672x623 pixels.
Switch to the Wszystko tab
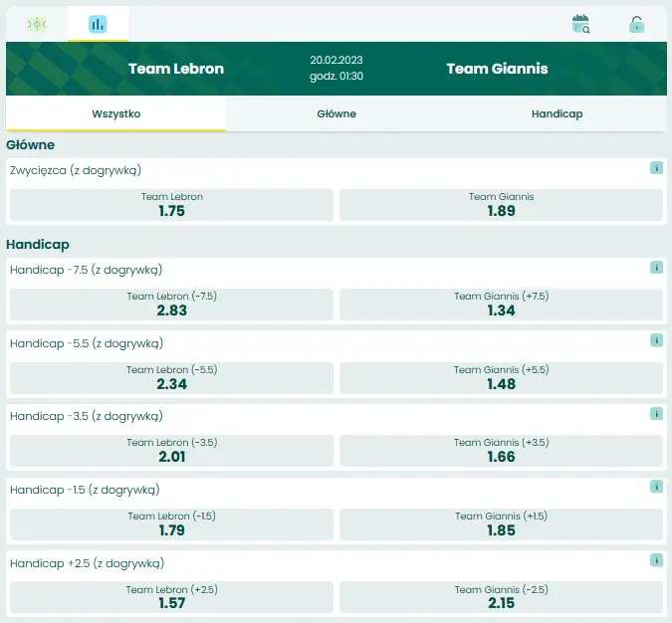[116, 113]
